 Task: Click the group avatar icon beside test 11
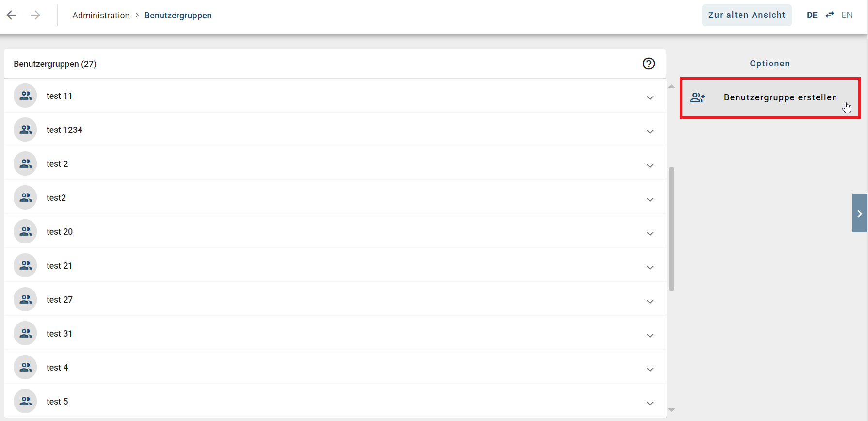(x=25, y=96)
